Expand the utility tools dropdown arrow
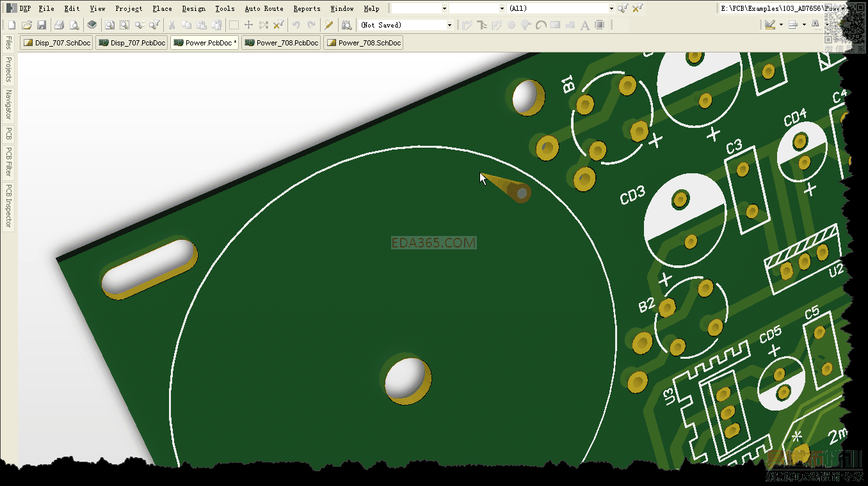Viewport: 868px width, 486px height. coord(781,25)
